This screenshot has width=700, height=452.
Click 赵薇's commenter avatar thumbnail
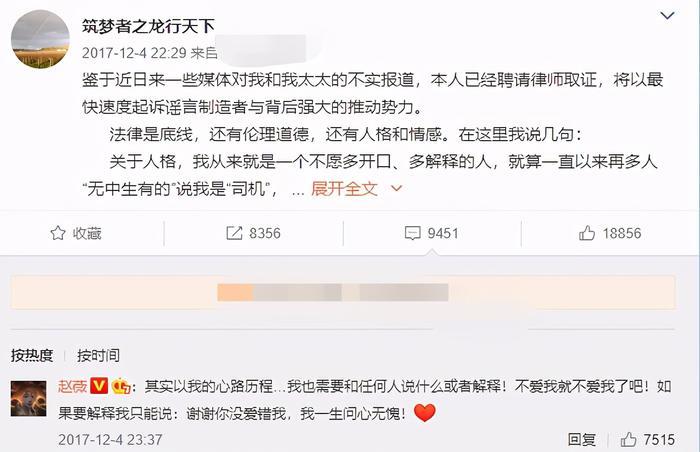[x=29, y=398]
